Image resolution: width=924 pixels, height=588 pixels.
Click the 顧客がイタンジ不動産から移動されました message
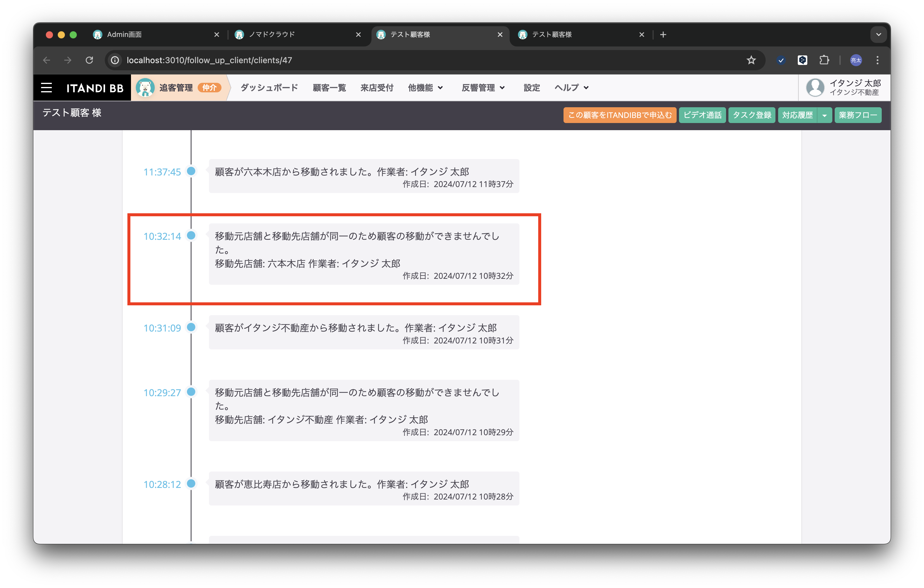(x=356, y=328)
